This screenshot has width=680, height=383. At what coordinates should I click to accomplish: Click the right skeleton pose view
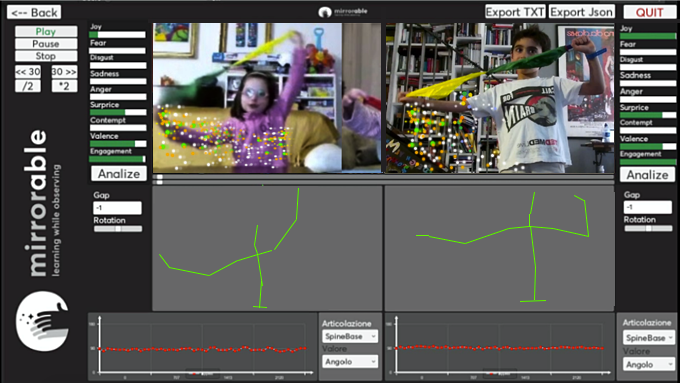[x=500, y=248]
